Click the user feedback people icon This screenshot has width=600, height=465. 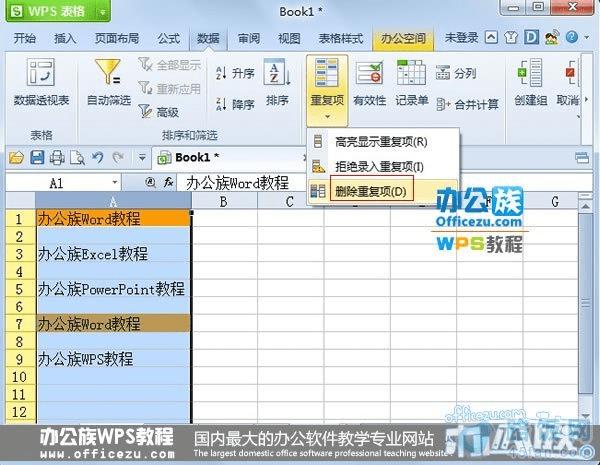(551, 38)
